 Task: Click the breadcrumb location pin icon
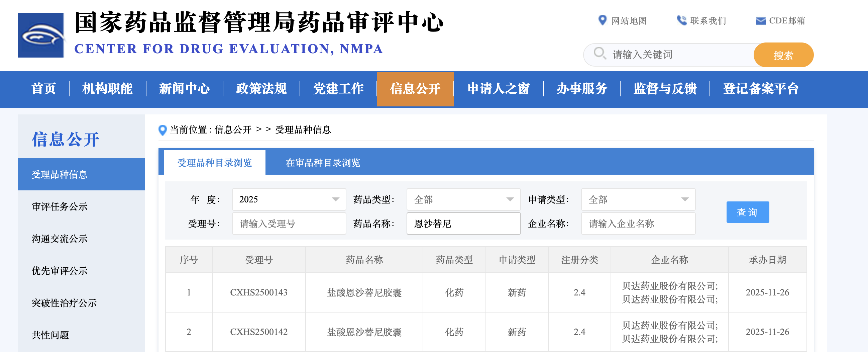coord(162,130)
